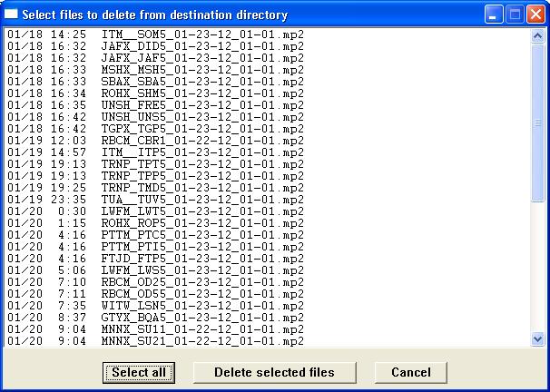Select file TUA__TUV5_01-23-12_01-01.mp2

269,200
